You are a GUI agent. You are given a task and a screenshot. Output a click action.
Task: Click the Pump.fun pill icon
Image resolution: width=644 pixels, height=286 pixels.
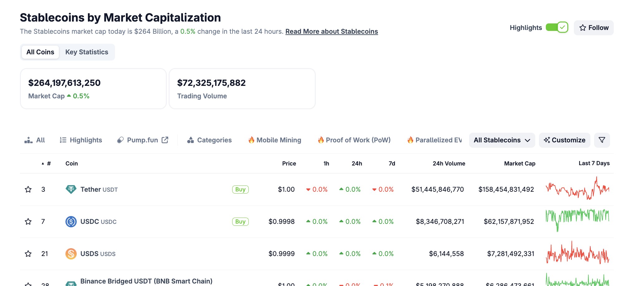click(120, 140)
